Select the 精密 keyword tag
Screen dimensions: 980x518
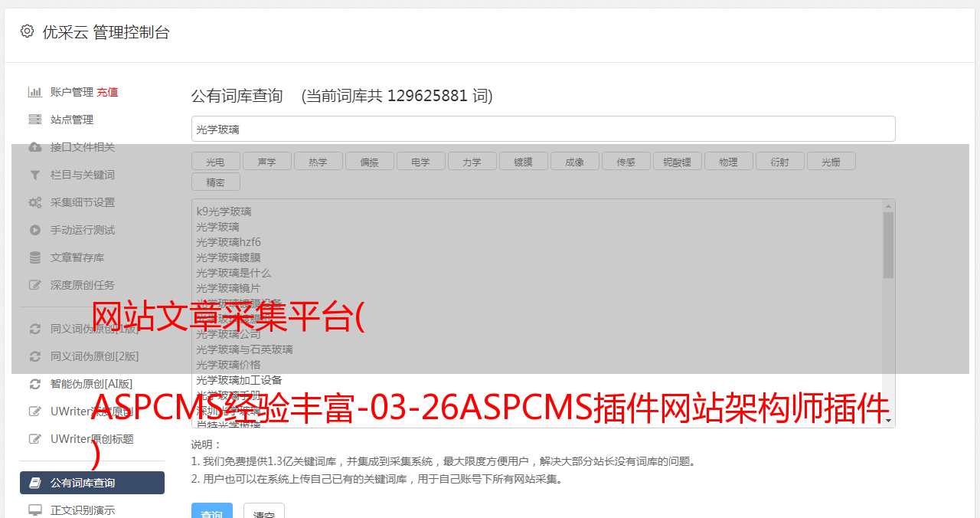(x=215, y=182)
